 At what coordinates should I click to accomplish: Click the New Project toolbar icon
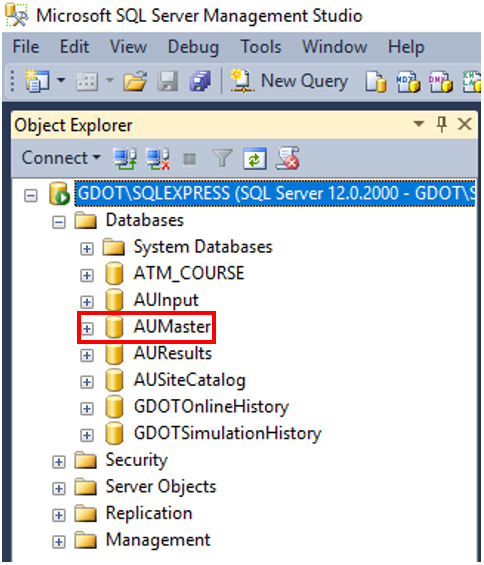point(37,81)
